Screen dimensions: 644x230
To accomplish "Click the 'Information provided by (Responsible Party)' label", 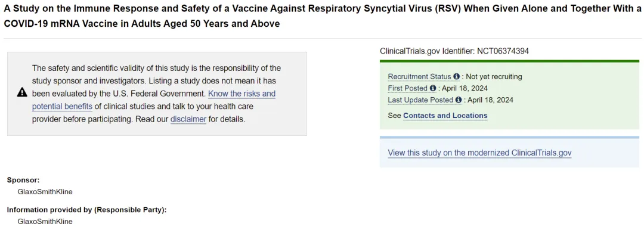I will [86, 210].
